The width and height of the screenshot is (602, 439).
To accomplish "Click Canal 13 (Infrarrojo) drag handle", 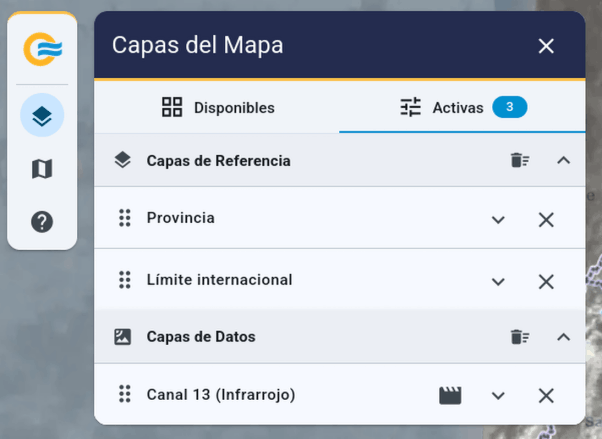I will pos(125,395).
